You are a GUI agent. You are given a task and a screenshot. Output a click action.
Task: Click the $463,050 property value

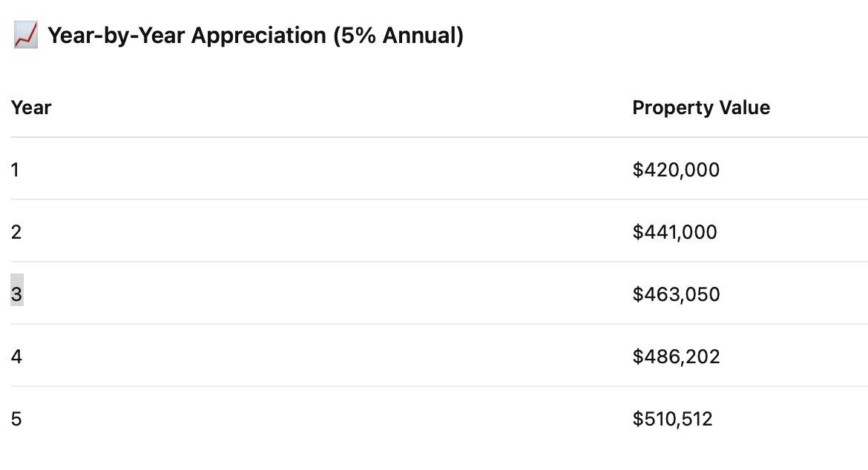click(x=677, y=294)
